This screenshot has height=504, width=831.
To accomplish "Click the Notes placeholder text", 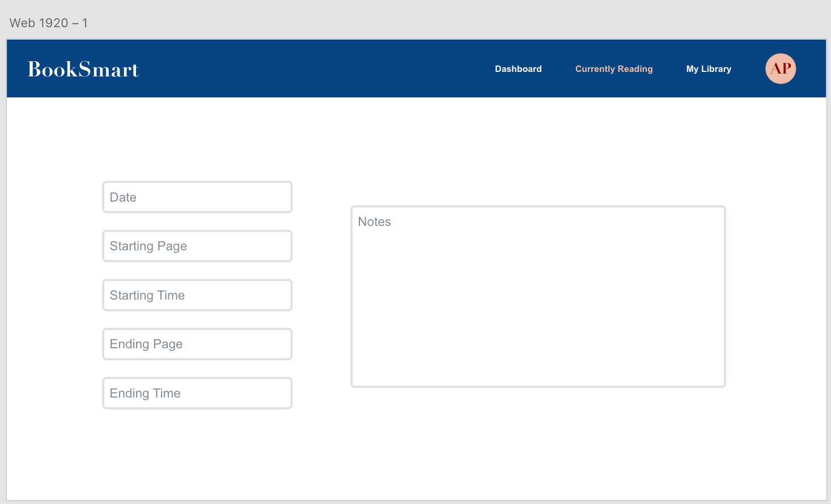I will [375, 222].
